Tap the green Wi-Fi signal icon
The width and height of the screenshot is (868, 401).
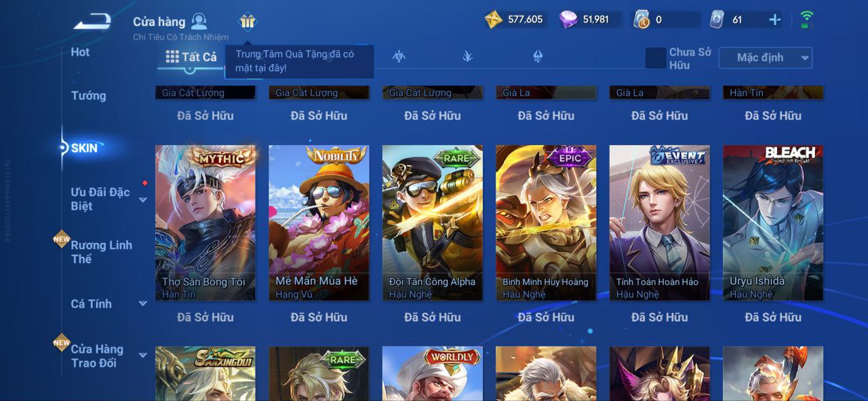pyautogui.click(x=807, y=19)
